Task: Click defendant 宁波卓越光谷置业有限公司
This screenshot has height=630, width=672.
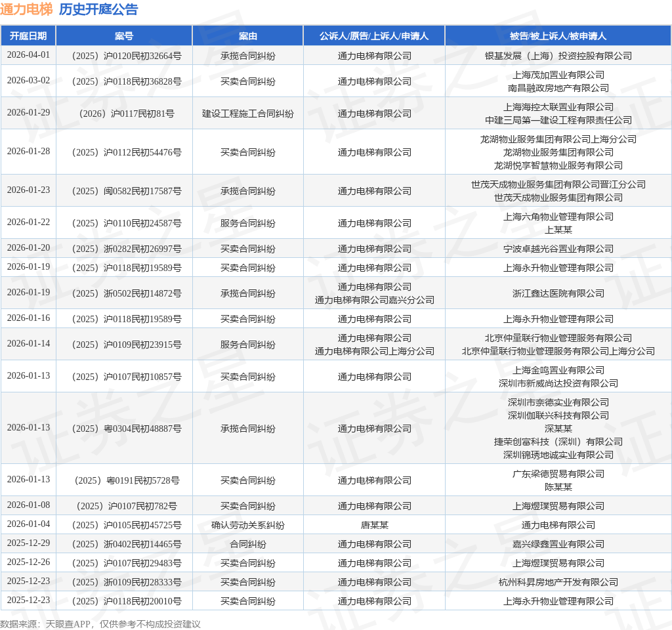Action: 558,249
